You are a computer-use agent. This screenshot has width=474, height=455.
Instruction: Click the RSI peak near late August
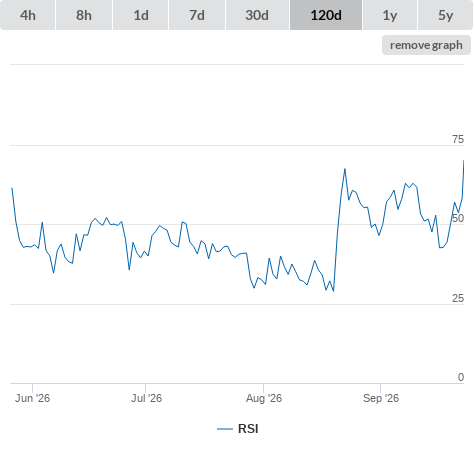345,169
